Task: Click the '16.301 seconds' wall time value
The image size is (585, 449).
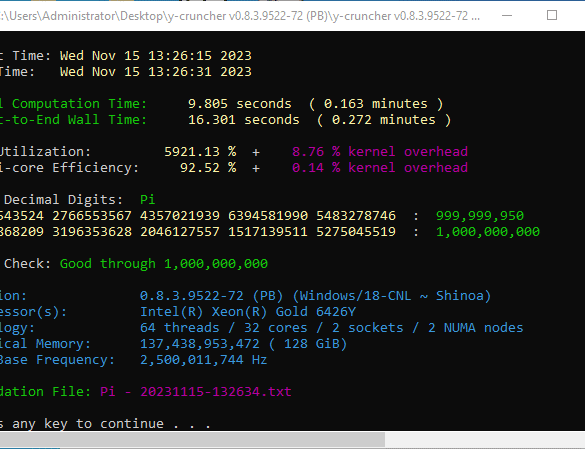Action: point(244,119)
